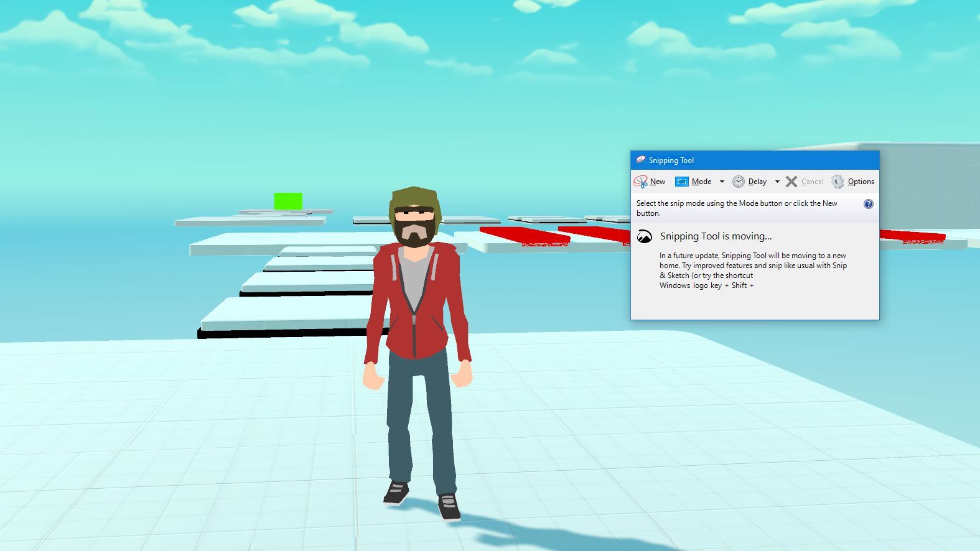Click the "Delay" text label

(757, 182)
